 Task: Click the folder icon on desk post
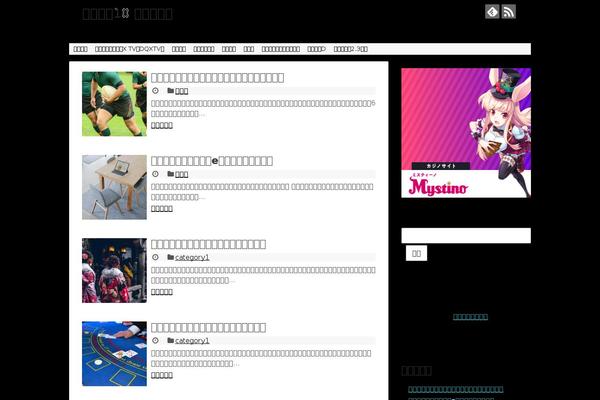171,174
